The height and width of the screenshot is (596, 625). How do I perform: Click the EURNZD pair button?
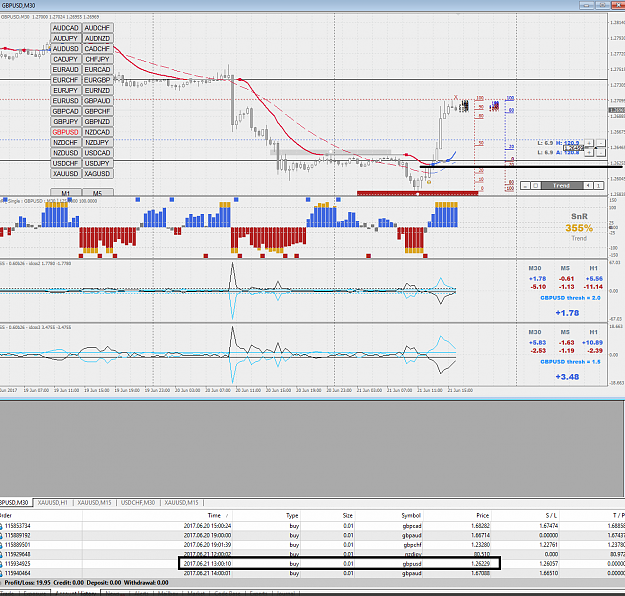click(97, 90)
